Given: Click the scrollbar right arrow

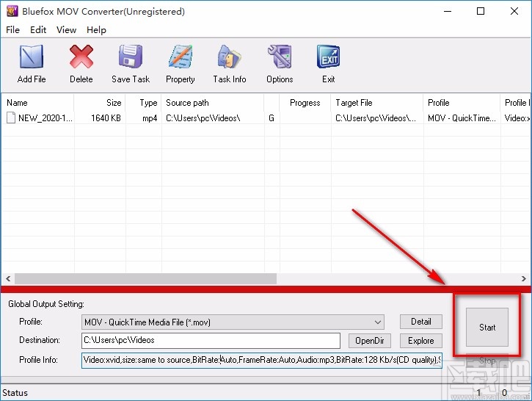Looking at the screenshot, I should tap(523, 279).
